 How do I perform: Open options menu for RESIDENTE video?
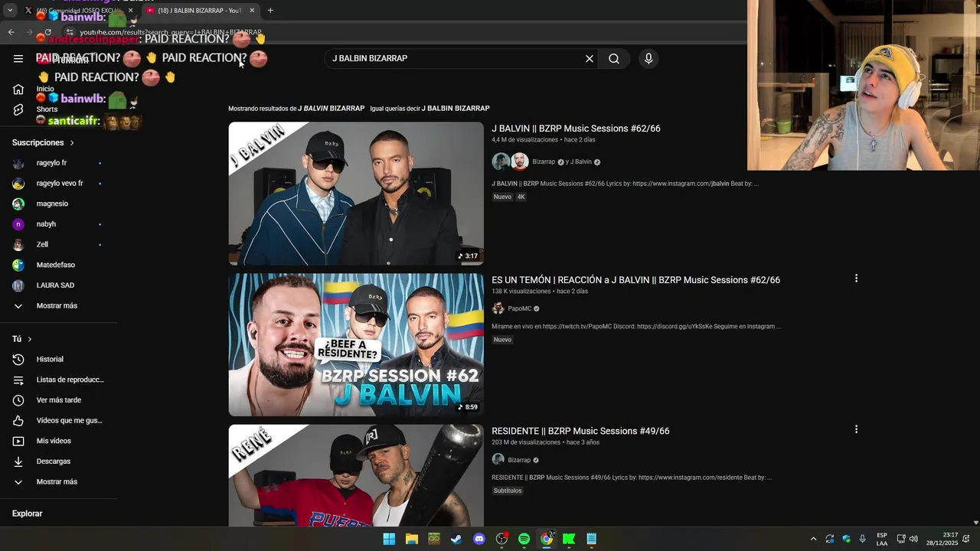[x=856, y=429]
